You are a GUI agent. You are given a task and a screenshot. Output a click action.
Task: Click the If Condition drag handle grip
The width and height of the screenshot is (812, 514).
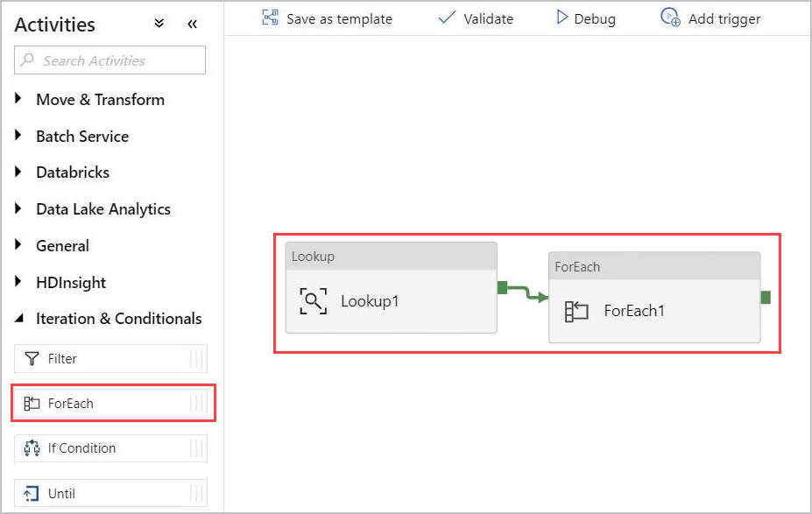tap(196, 447)
